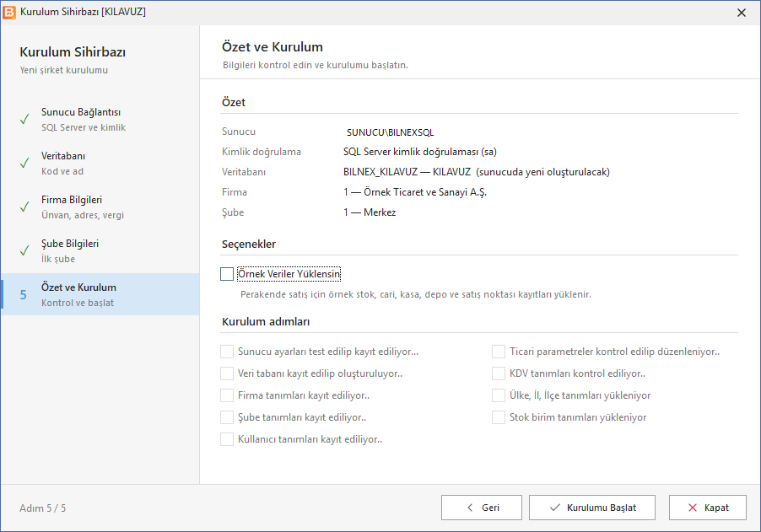The height and width of the screenshot is (532, 761).
Task: Switch to the Firma Bilgileri step
Action: pyautogui.click(x=100, y=207)
